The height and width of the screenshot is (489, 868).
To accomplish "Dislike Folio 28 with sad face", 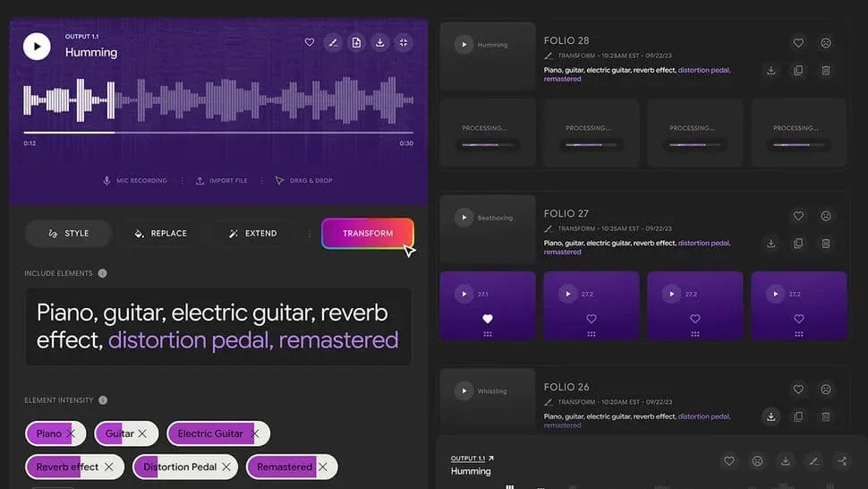I will tap(825, 43).
